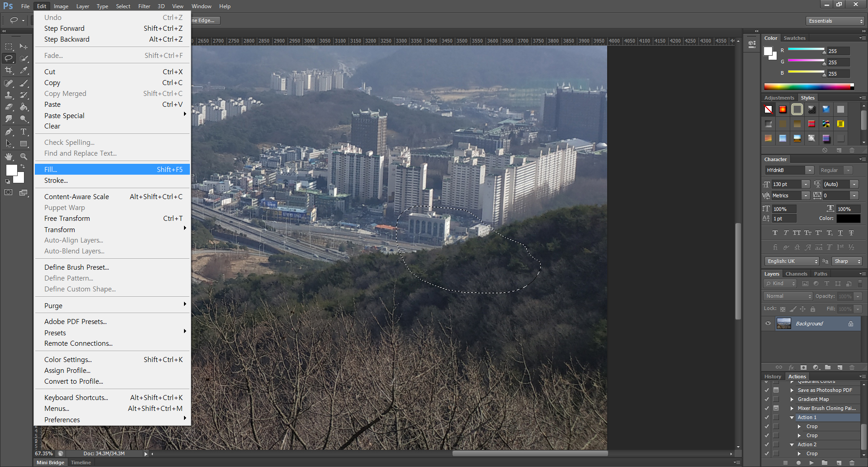Open the Filter menu
The image size is (868, 467).
144,6
